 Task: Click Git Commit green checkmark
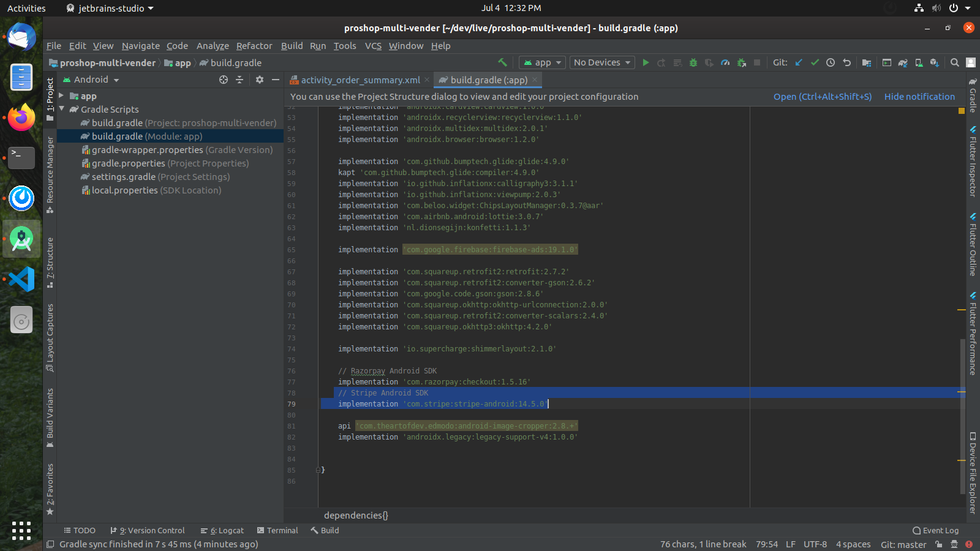tap(815, 62)
